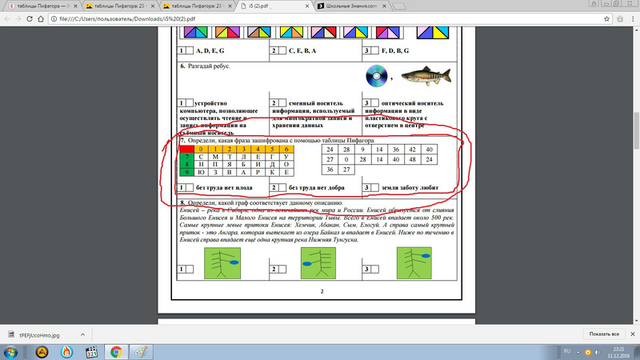Open Google Chrome from the taskbar

pyautogui.click(x=116, y=352)
